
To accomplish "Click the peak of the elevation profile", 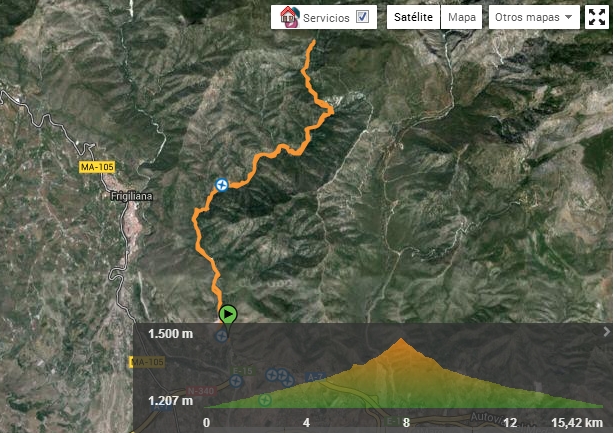I will pos(401,340).
